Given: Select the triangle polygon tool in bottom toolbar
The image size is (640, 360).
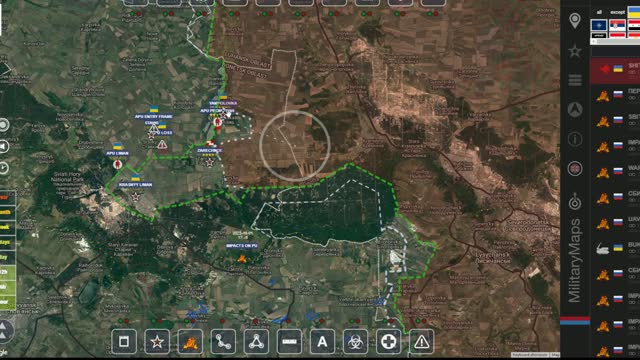Looking at the screenshot, I should (256, 341).
